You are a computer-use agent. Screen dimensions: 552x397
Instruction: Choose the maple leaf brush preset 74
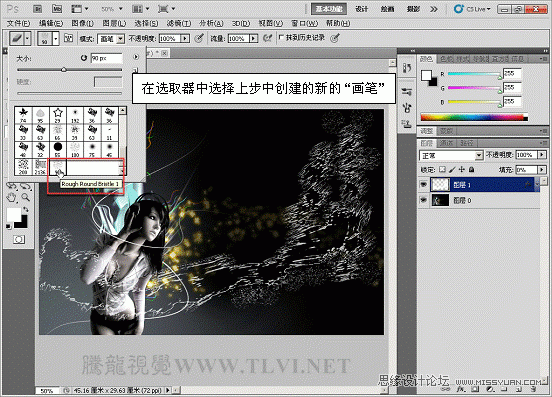point(23,115)
